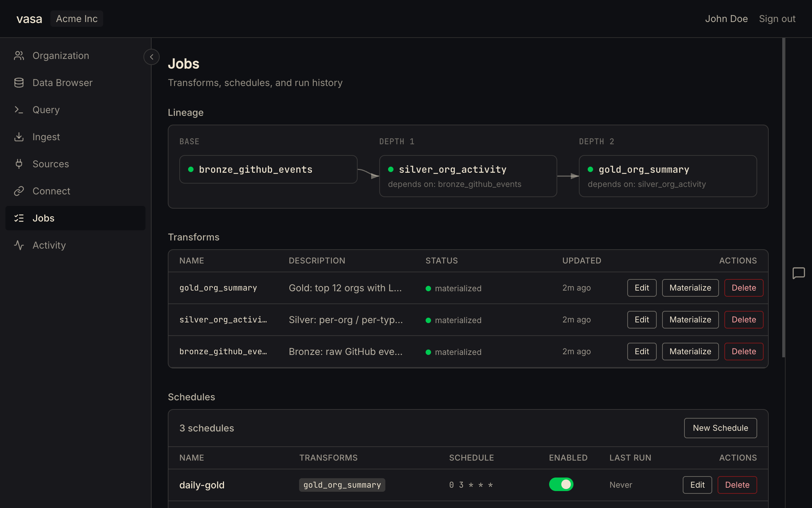Click the 'Bronze: raw GitHub eve...' description
The width and height of the screenshot is (812, 508).
346,352
